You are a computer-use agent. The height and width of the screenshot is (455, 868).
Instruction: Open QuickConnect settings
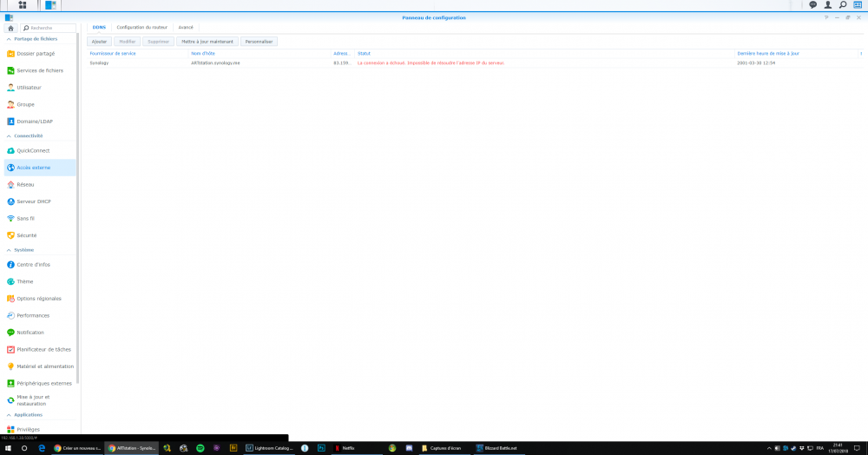click(40, 150)
